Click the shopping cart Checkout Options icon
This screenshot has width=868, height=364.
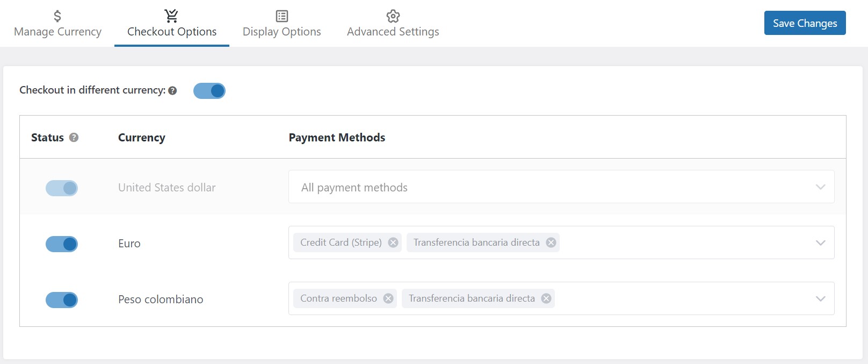(x=171, y=16)
